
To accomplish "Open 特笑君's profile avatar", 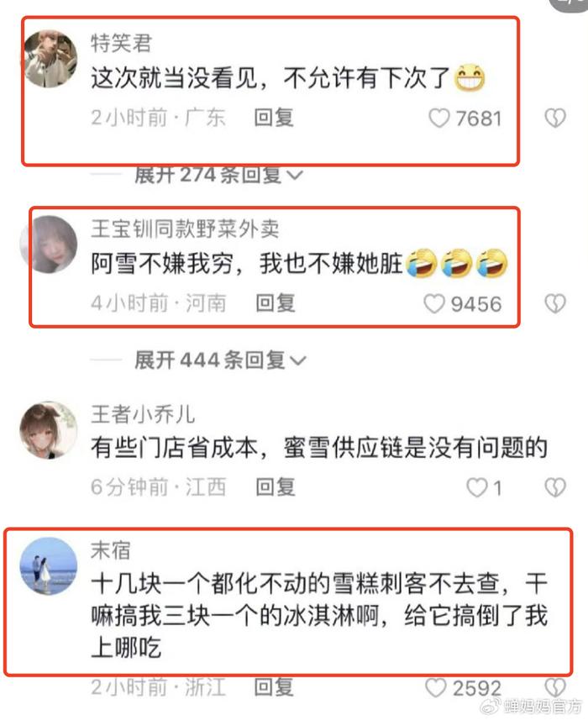I will click(x=50, y=60).
